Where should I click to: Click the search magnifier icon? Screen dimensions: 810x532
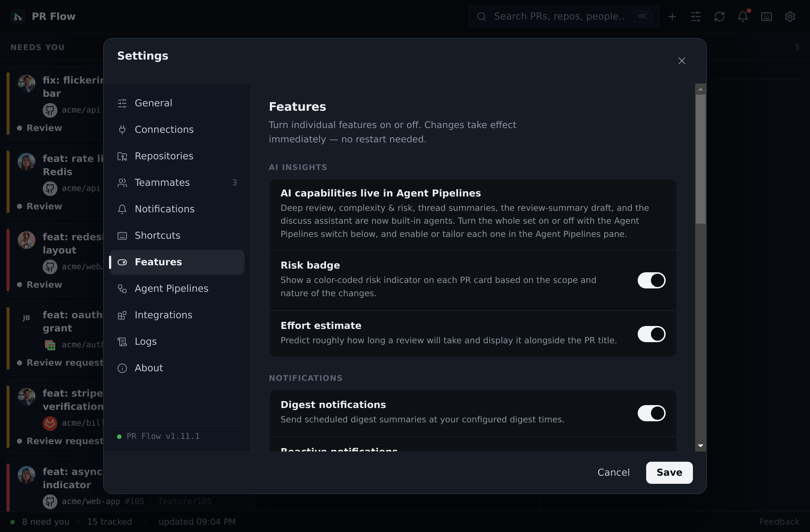(482, 17)
